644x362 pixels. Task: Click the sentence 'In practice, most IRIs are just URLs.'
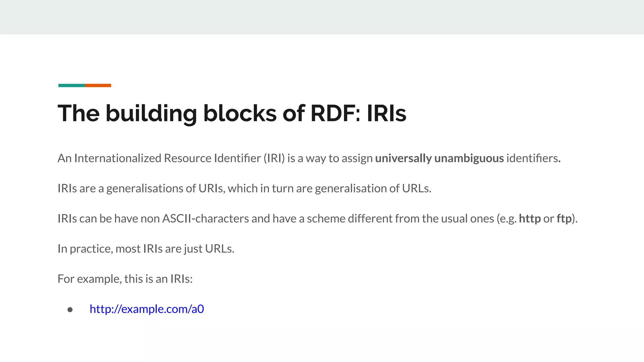[146, 249]
